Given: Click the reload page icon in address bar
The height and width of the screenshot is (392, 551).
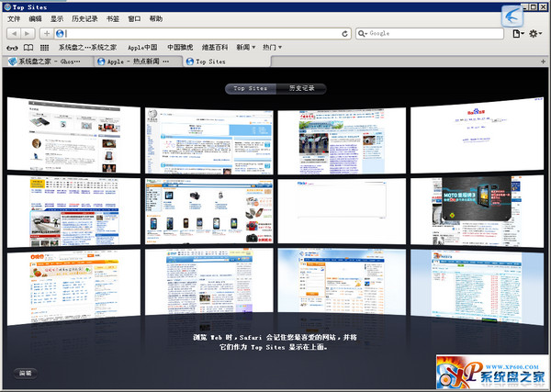Looking at the screenshot, I should [344, 33].
